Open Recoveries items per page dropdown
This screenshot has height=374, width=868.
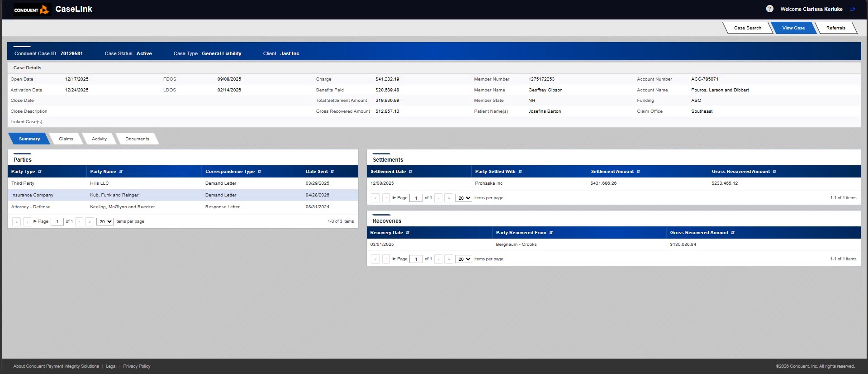[x=464, y=259]
